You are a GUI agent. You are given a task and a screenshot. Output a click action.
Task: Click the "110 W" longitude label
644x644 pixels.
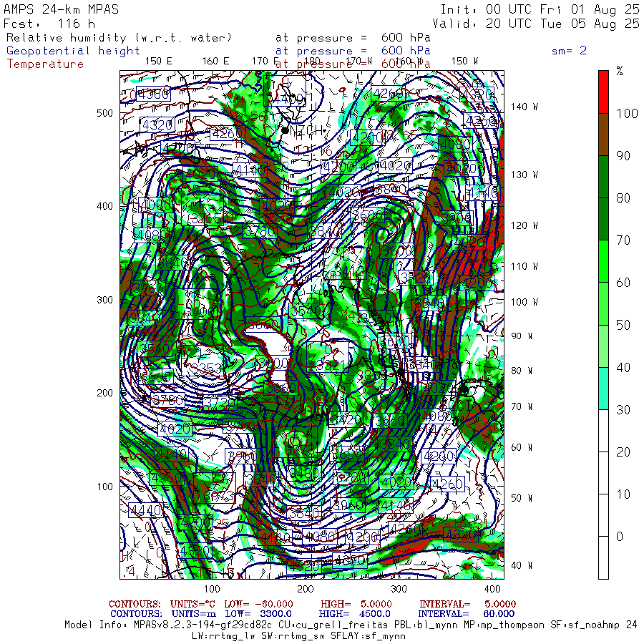[525, 267]
